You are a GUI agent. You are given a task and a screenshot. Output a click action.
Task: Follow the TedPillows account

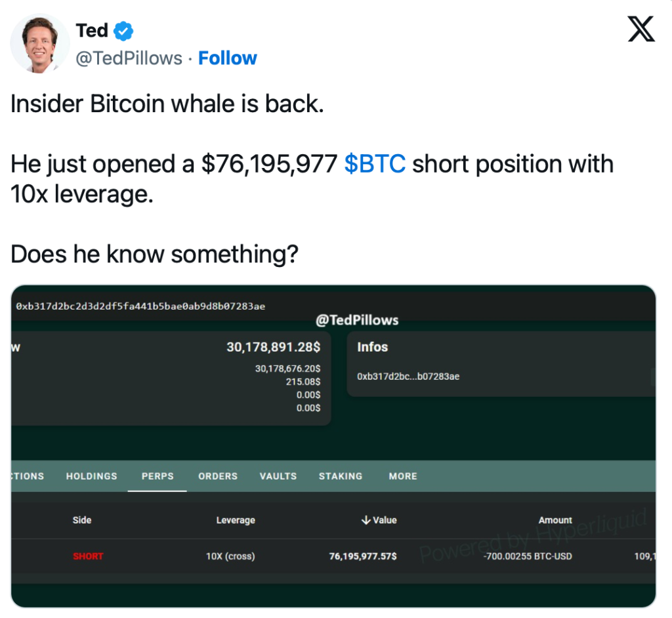(x=228, y=58)
